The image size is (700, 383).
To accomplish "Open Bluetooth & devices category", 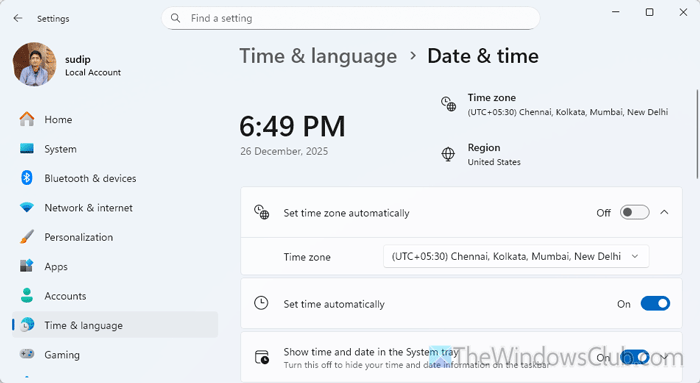I will pyautogui.click(x=115, y=179).
